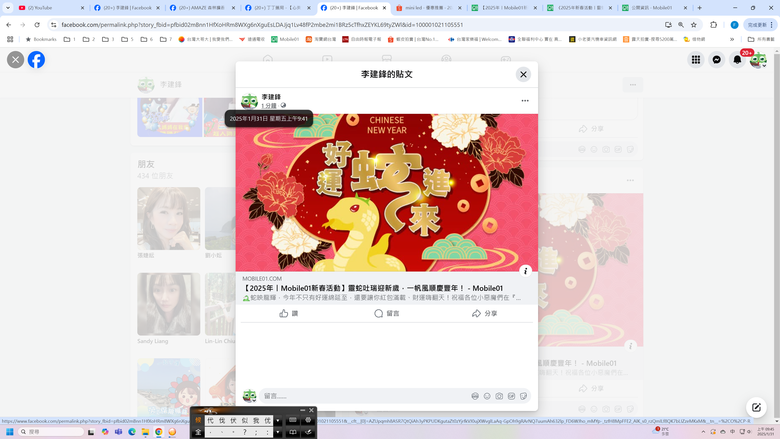Select candidate character 代 in IME bar
Viewport: 780px width, 439px height.
(x=210, y=421)
